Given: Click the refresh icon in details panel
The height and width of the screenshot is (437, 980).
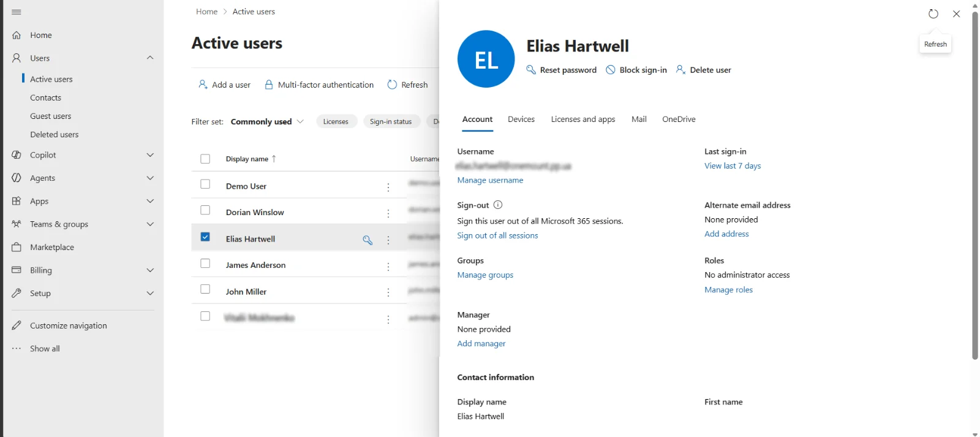Looking at the screenshot, I should tap(933, 13).
